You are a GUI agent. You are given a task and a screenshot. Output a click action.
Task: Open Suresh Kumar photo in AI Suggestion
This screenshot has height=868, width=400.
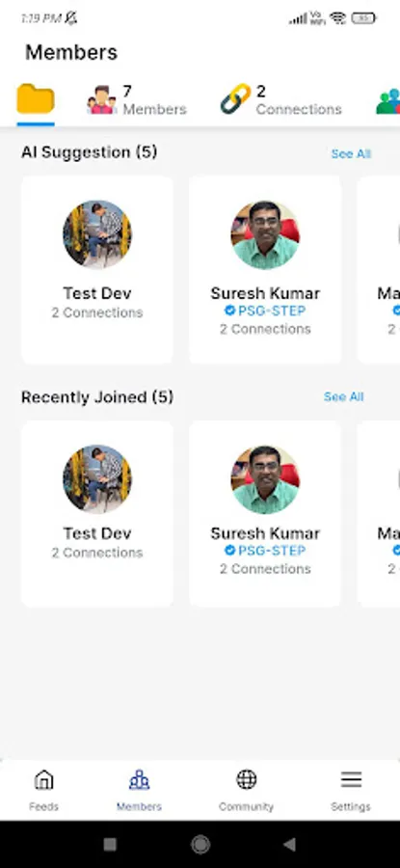pyautogui.click(x=265, y=234)
